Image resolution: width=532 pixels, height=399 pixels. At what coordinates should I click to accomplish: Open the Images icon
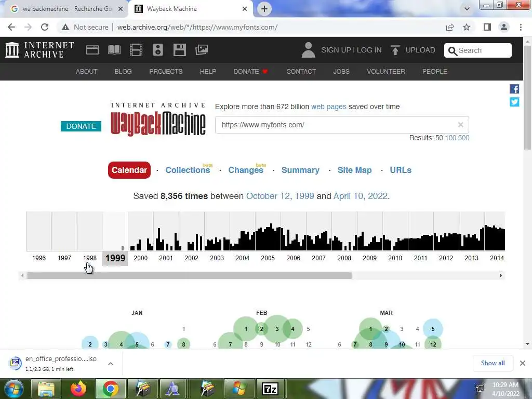pos(202,50)
